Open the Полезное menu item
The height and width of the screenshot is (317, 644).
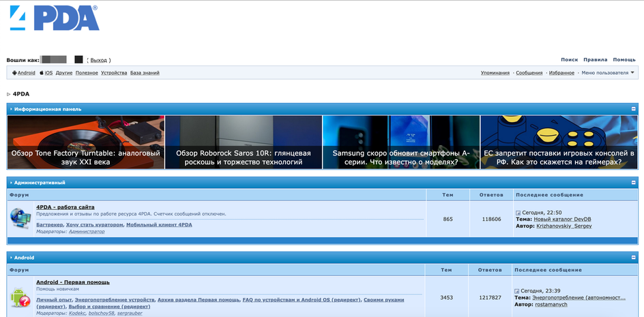(x=87, y=73)
